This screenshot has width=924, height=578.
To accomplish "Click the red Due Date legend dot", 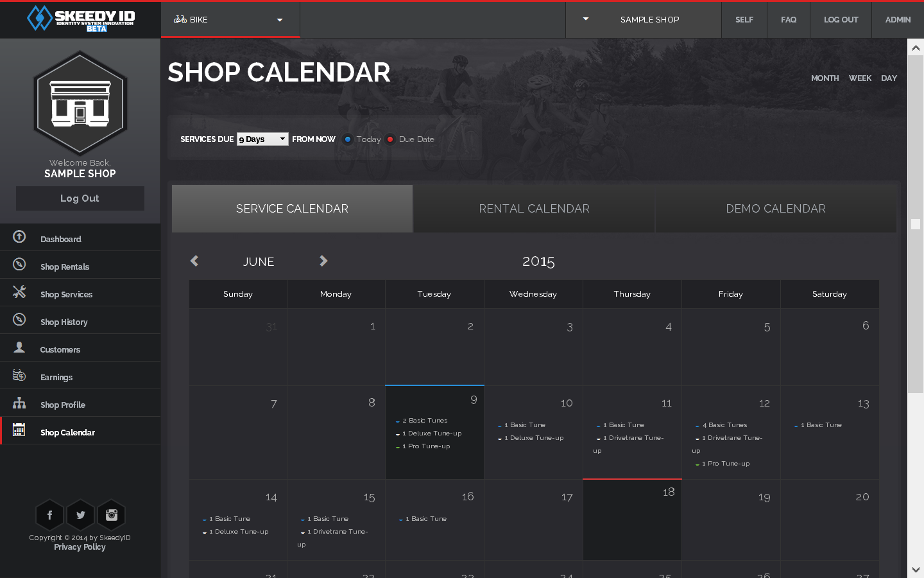I will (390, 139).
